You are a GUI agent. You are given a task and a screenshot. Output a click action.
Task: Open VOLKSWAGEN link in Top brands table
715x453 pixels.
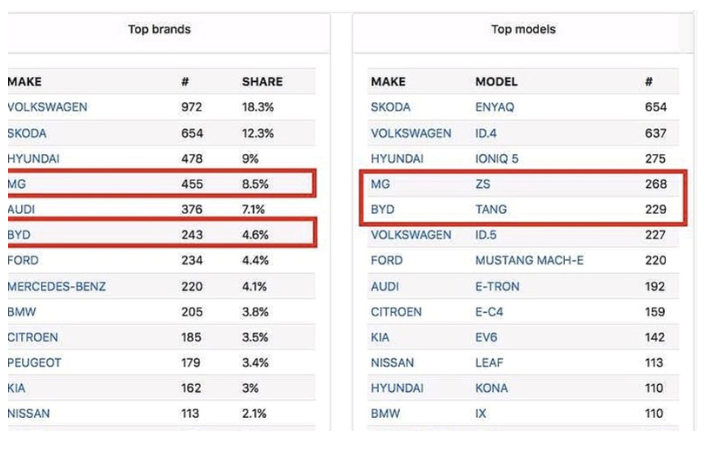point(47,107)
